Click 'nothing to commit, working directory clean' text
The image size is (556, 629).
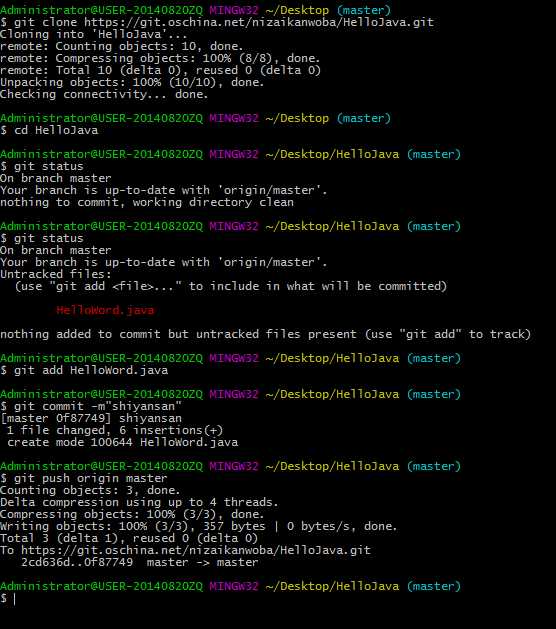click(x=147, y=202)
